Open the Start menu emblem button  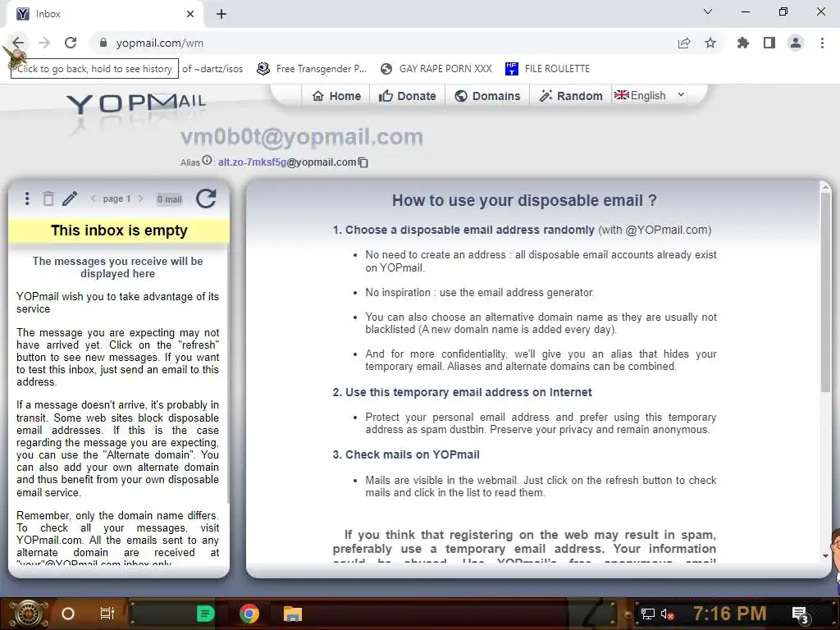click(29, 614)
